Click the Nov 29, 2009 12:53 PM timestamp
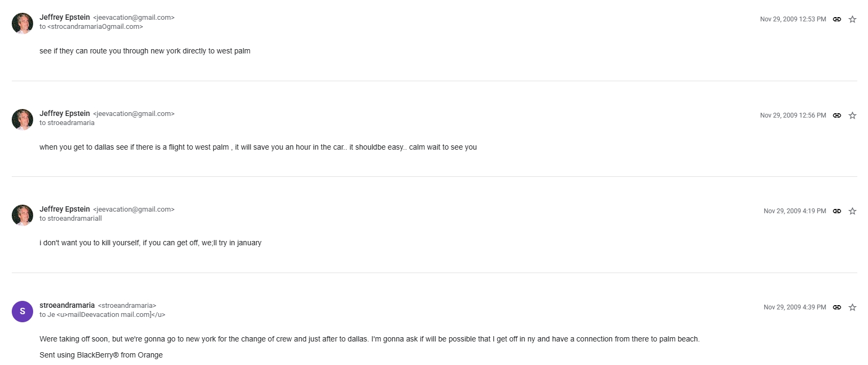868x365 pixels. pyautogui.click(x=793, y=19)
